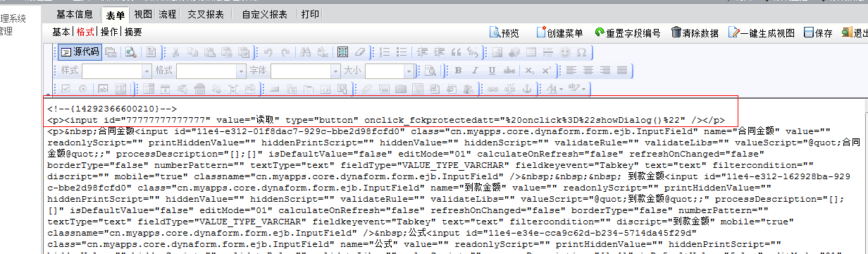
Task: Click the Replace icon
Action: tap(322, 52)
